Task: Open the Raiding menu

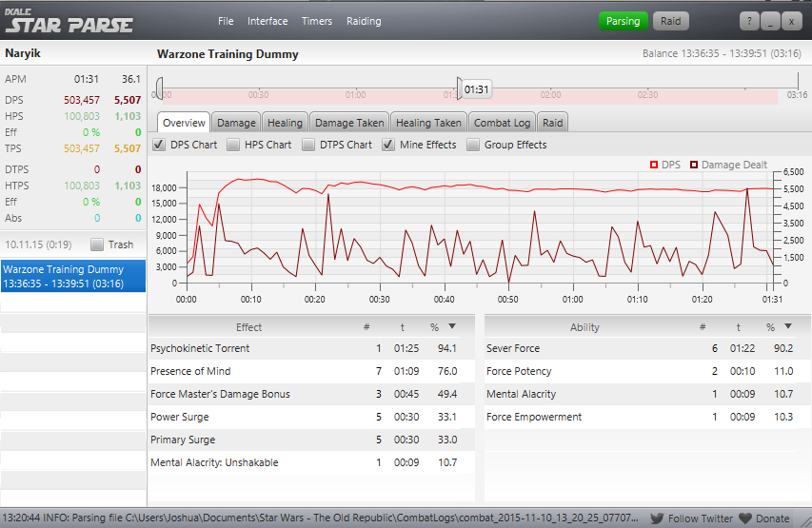Action: click(364, 21)
